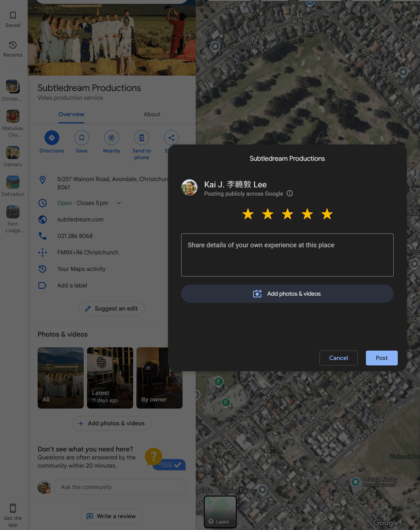Set rating to three stars
Image resolution: width=420 pixels, height=530 pixels.
coord(287,214)
